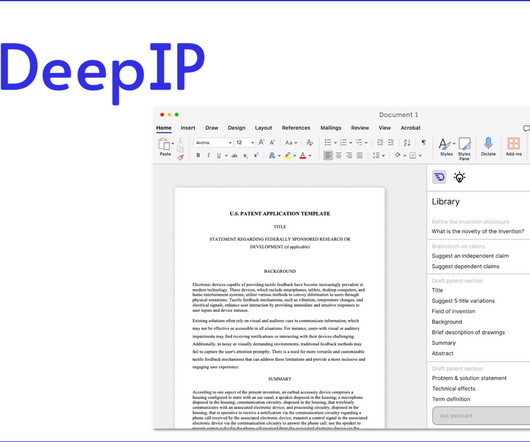Image resolution: width=530 pixels, height=442 pixels.
Task: Click the red font color swatch
Action: (x=303, y=155)
